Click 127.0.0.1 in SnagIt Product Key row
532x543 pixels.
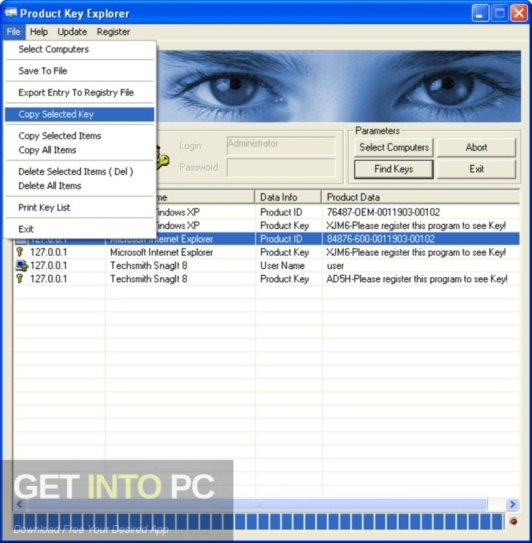(48, 279)
